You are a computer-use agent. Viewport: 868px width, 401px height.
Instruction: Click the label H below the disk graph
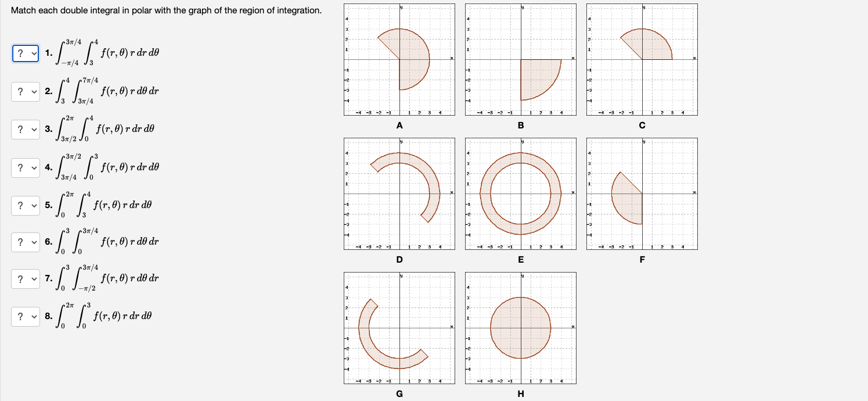click(x=520, y=393)
